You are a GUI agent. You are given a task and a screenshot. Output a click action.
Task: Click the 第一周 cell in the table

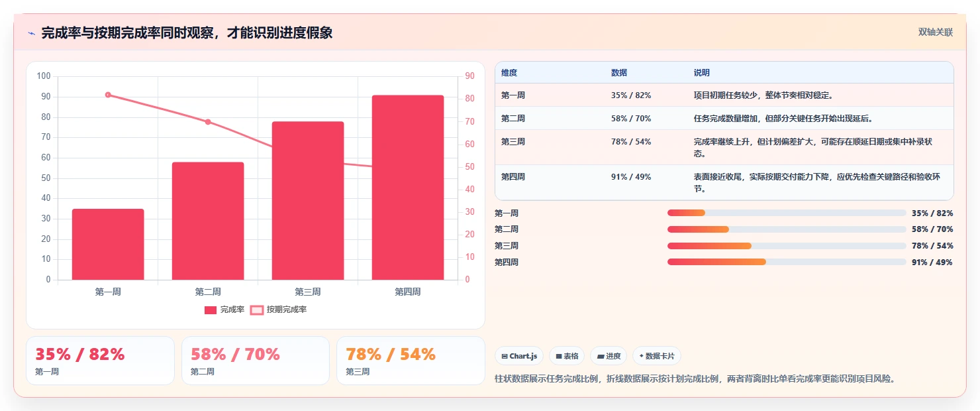[x=513, y=95]
